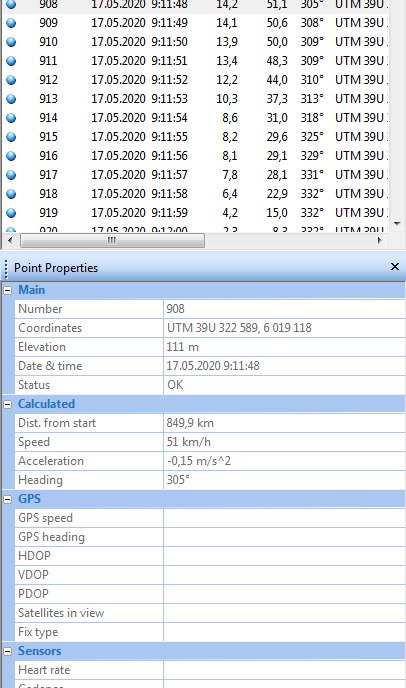406x688 pixels.
Task: Click the horizontal scrollbar thumb
Action: 112,240
